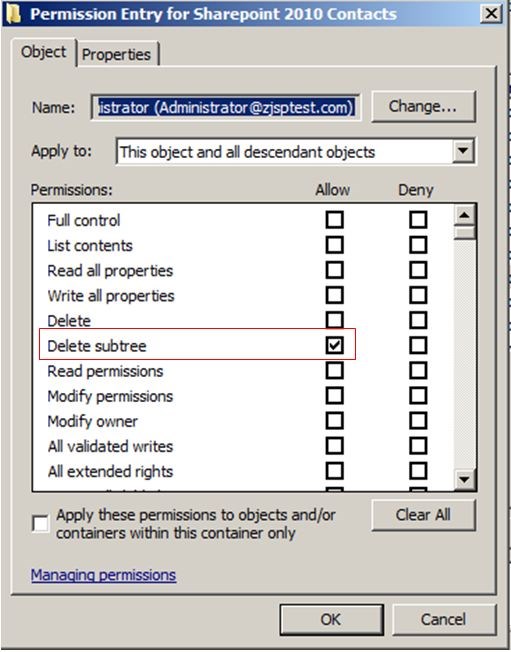Click the folder icon in title bar
Screen dimensions: 511x652
pyautogui.click(x=13, y=14)
